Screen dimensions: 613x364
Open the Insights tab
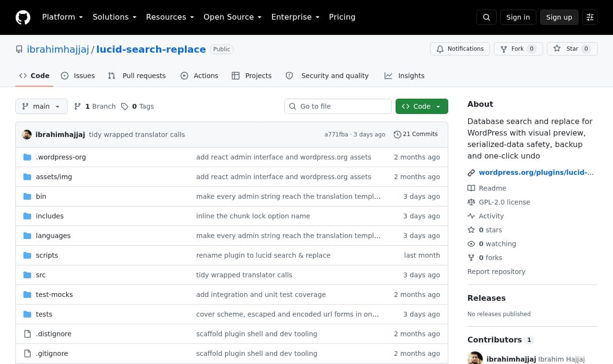pyautogui.click(x=405, y=76)
